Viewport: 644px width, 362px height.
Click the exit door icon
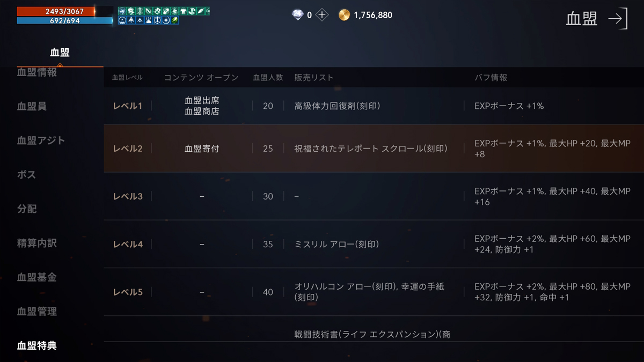point(618,19)
